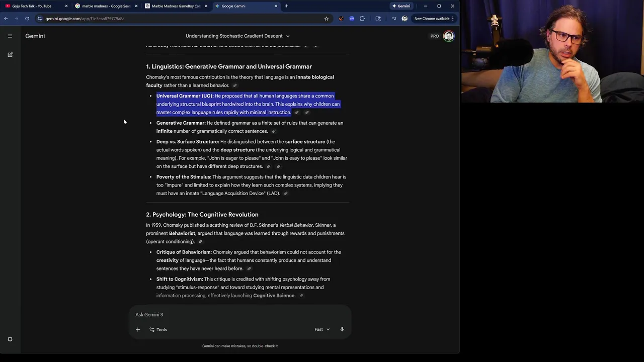Viewport: 644px width, 362px height.
Task: Open the Fast model selector dropdown
Action: point(322,329)
